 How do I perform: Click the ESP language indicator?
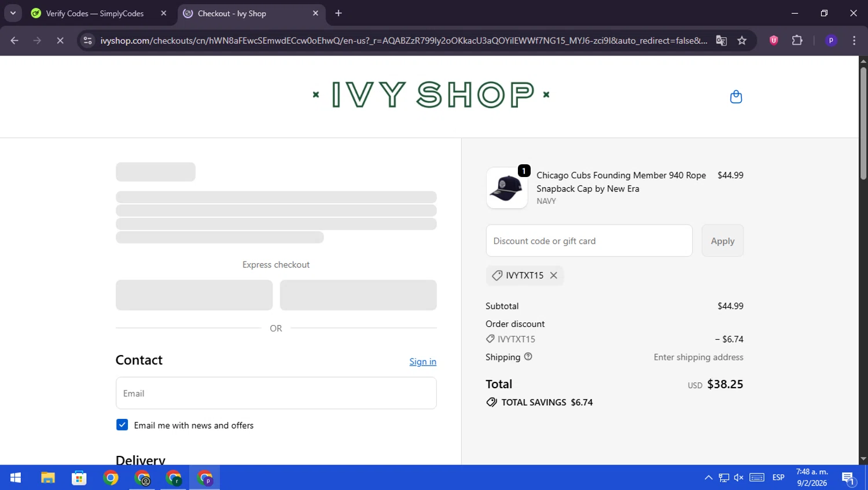[778, 478]
